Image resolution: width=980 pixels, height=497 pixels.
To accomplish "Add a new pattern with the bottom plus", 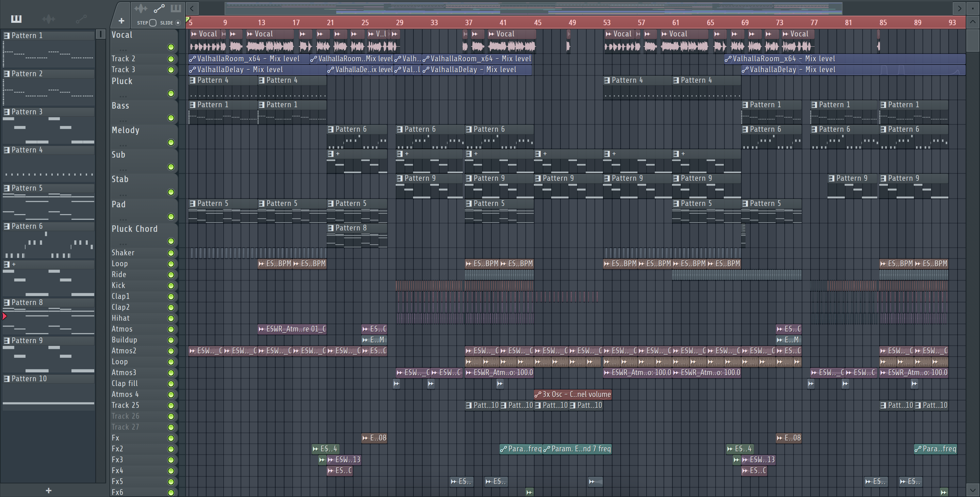I will 48,491.
